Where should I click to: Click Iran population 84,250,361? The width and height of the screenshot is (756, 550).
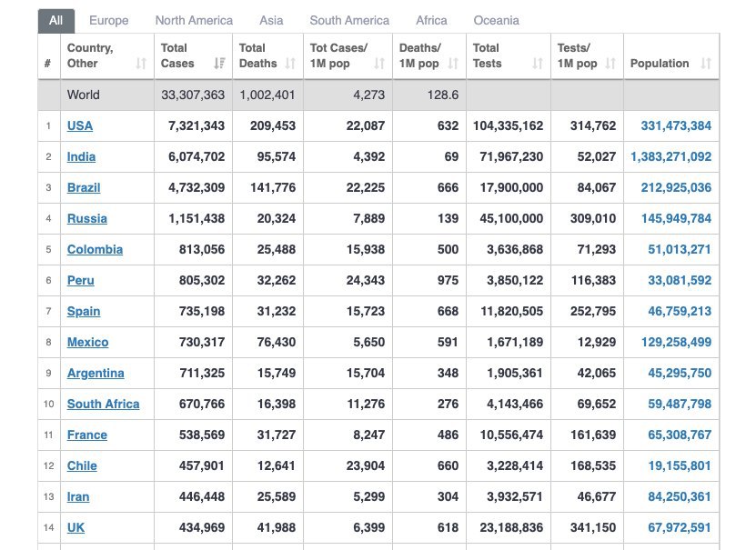680,496
